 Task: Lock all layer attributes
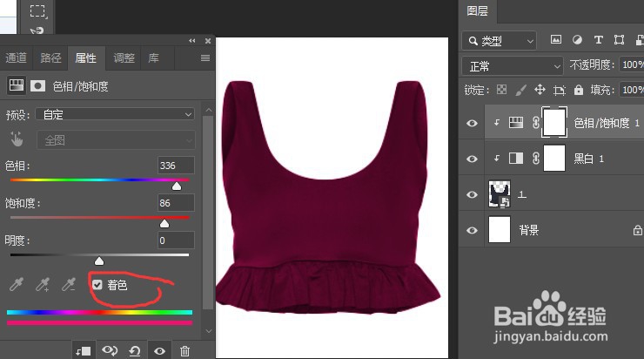pos(578,90)
